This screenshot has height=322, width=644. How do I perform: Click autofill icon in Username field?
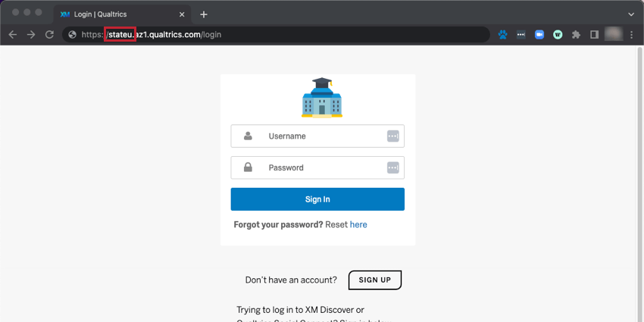393,136
